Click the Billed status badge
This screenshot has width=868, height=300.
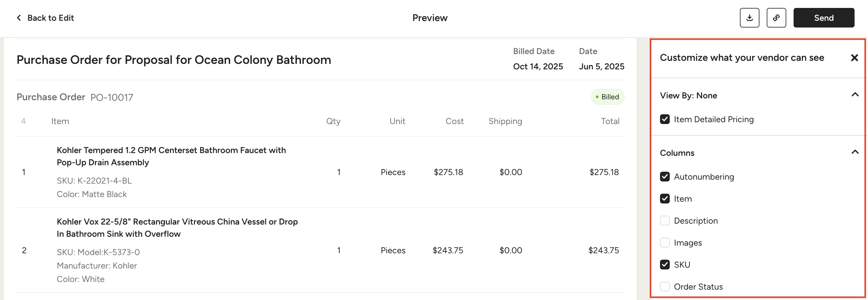pyautogui.click(x=607, y=97)
